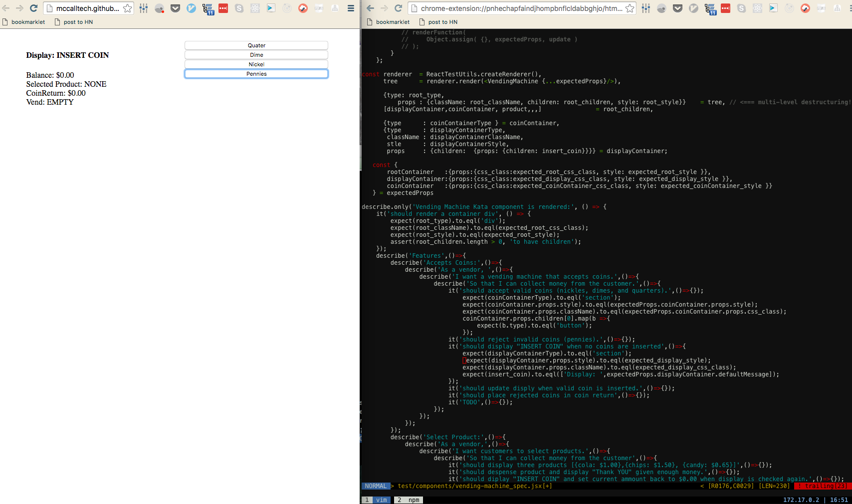Open the tree extension with badge 11, right window
Image resolution: width=852 pixels, height=504 pixels.
point(710,8)
